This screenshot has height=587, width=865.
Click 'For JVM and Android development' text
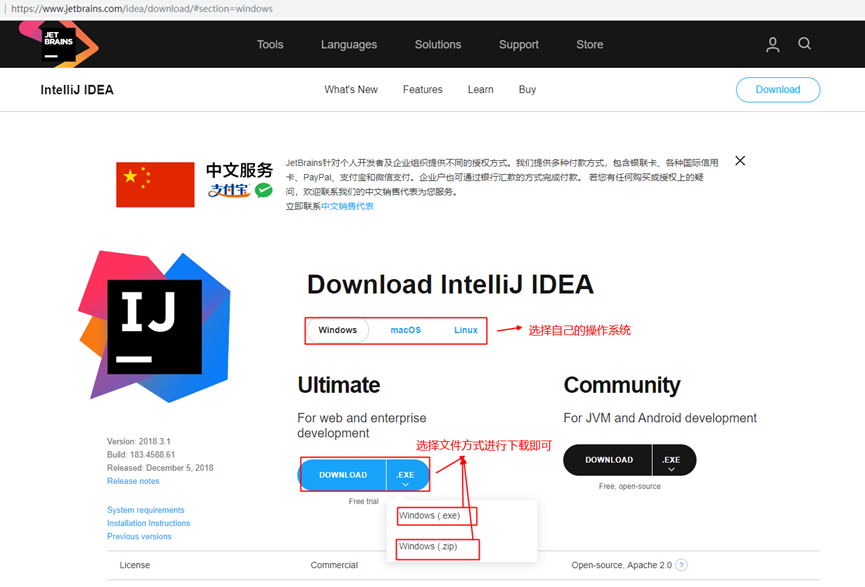click(660, 418)
